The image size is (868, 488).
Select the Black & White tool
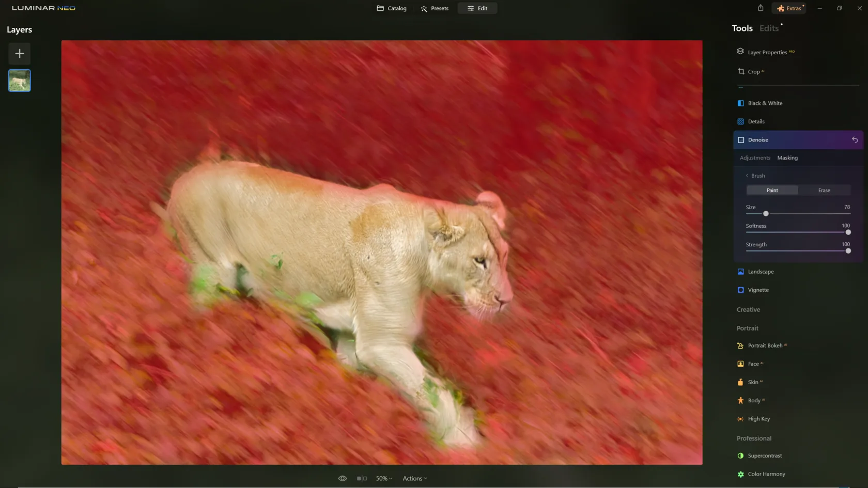point(765,103)
